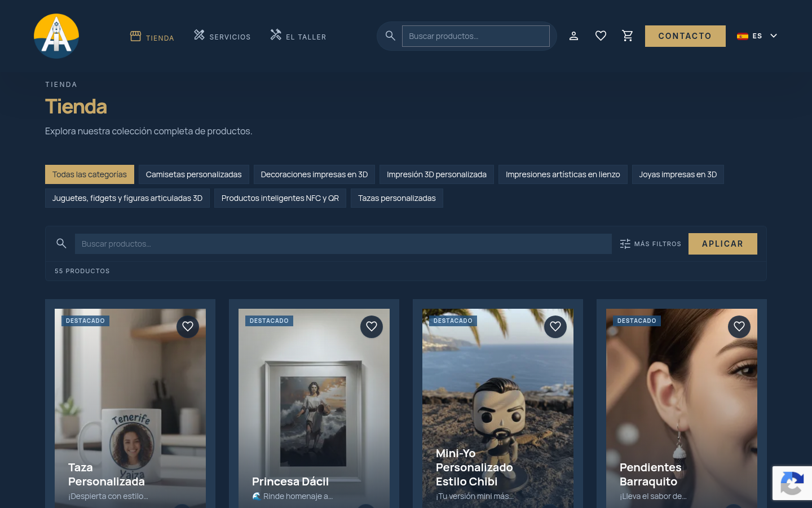
Task: Click the 55 Productos count text
Action: click(x=82, y=271)
